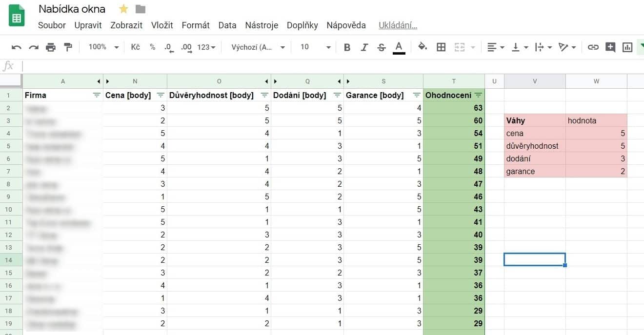The image size is (644, 335).
Task: Open the Nástroje menu
Action: (262, 25)
